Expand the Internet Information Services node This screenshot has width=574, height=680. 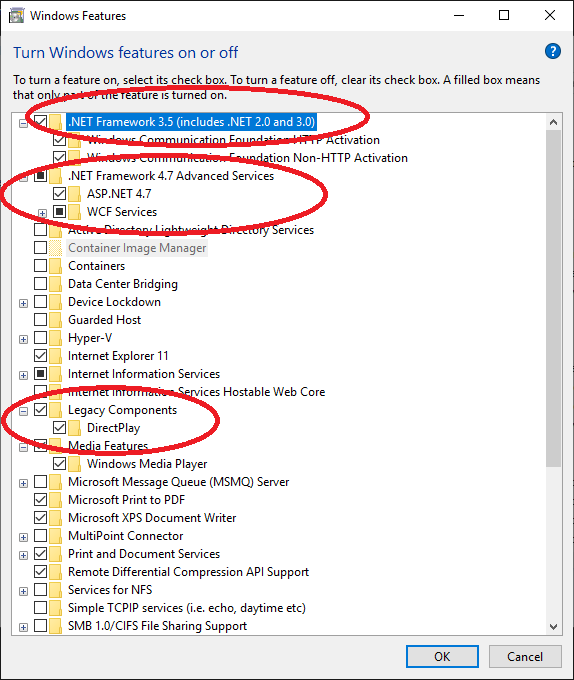(x=23, y=375)
